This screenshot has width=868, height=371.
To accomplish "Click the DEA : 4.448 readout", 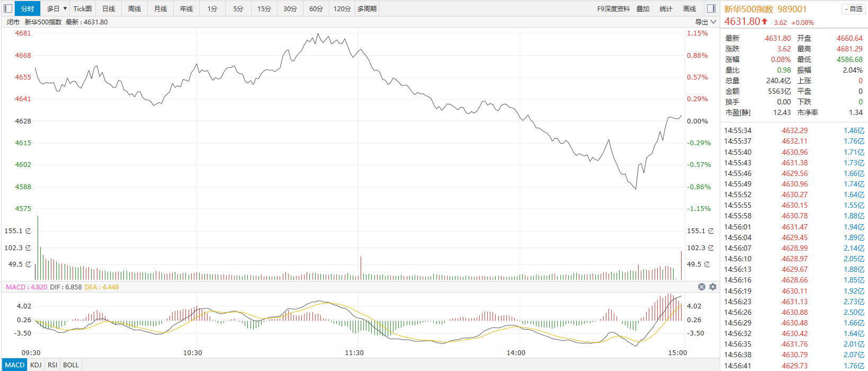I will [102, 287].
